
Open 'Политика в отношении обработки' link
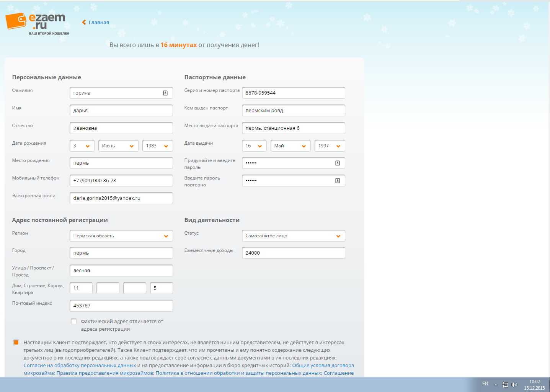[238, 373]
